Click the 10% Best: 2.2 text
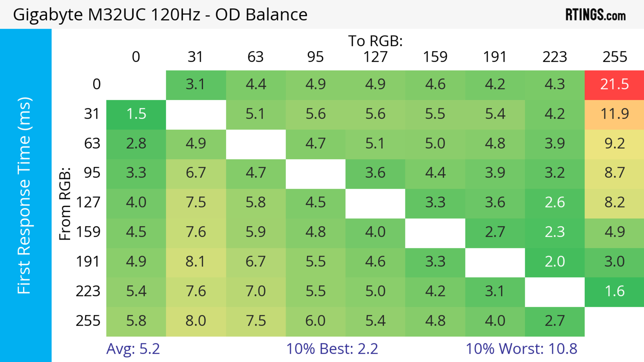Screen dimensions: 644x362 point(332,349)
